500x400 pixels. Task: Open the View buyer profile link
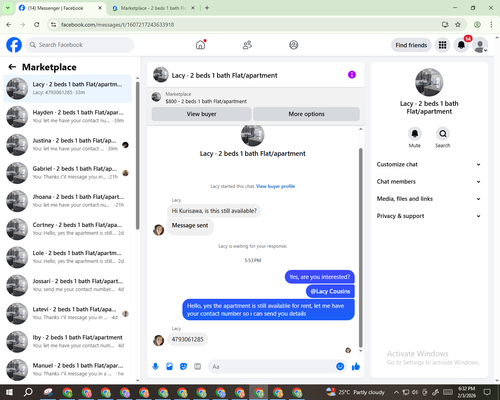(x=275, y=186)
